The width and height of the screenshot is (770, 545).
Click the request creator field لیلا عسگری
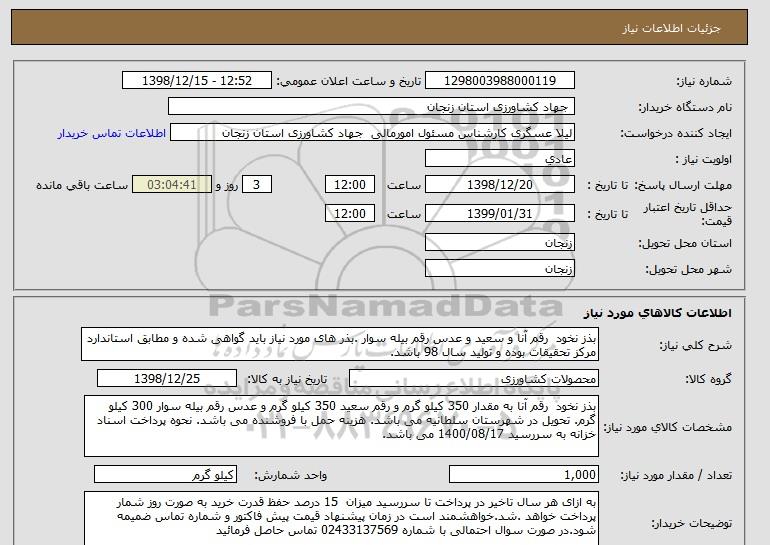tap(372, 133)
